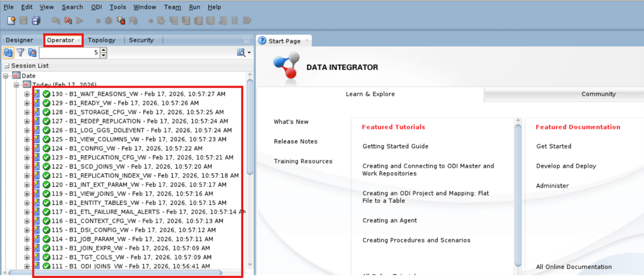Open the Administer documentation link
Viewport: 644px width, 278px height.
coord(552,186)
